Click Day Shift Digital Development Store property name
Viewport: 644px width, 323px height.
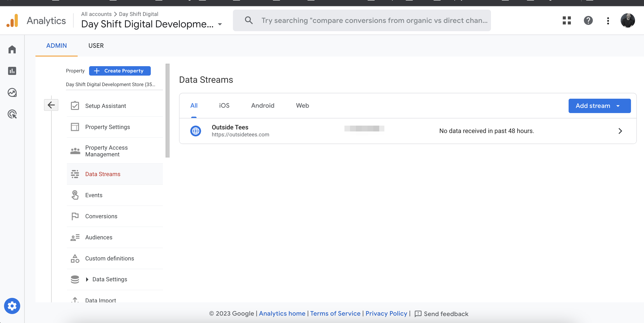(x=110, y=85)
